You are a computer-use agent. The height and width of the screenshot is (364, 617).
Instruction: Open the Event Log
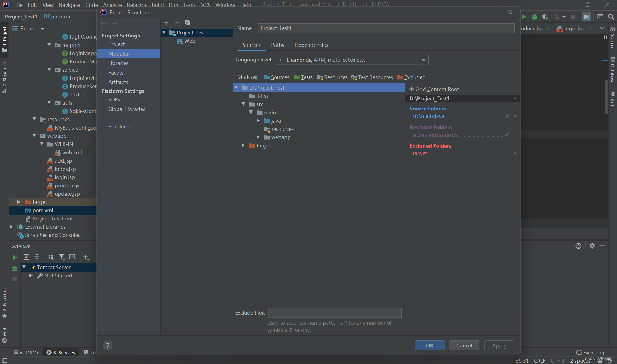click(590, 353)
